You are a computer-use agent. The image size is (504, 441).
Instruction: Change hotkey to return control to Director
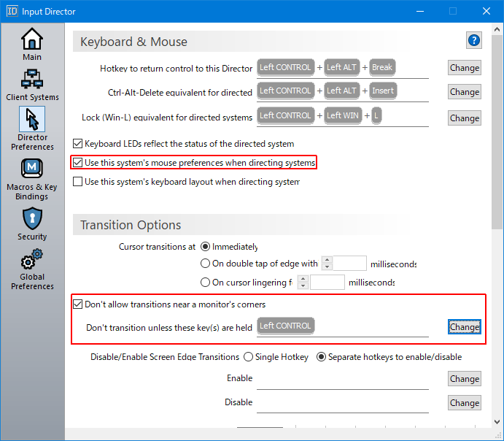click(464, 68)
